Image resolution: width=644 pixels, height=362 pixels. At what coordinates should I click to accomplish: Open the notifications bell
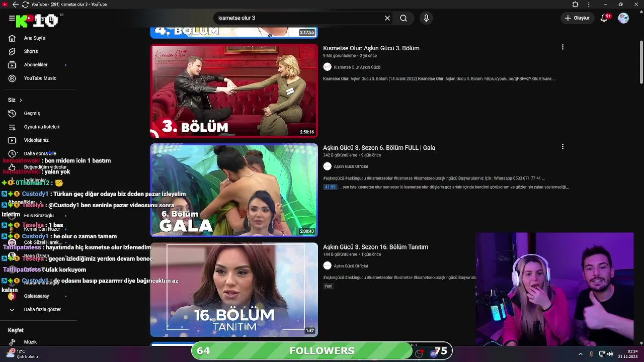pos(605,18)
